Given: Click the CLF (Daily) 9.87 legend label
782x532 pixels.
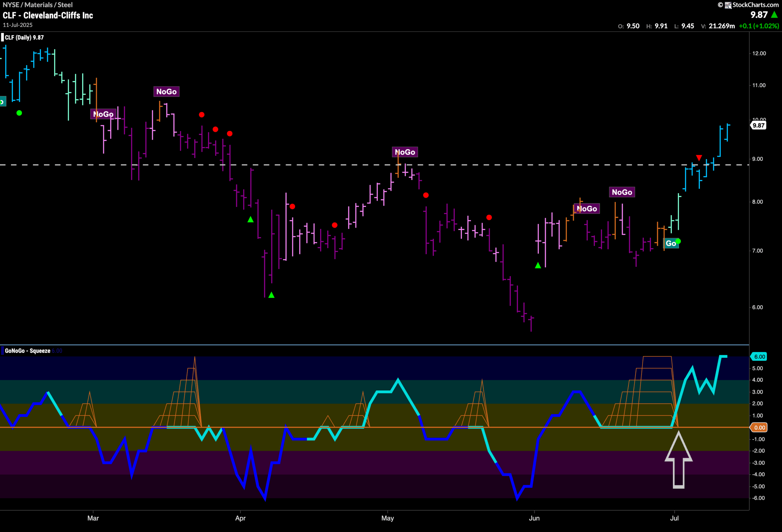Looking at the screenshot, I should click(24, 37).
